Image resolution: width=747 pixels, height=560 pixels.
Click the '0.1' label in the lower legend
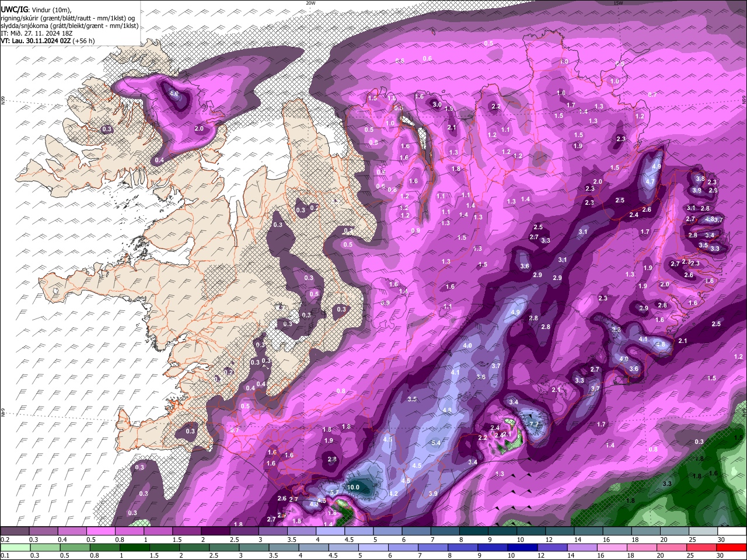pos(5,556)
